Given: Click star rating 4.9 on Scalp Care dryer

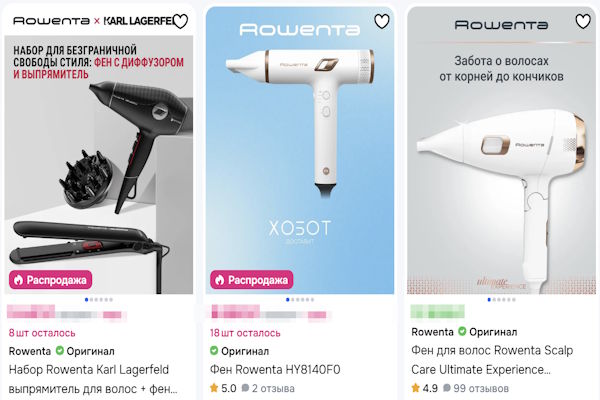Looking at the screenshot, I should (424, 388).
